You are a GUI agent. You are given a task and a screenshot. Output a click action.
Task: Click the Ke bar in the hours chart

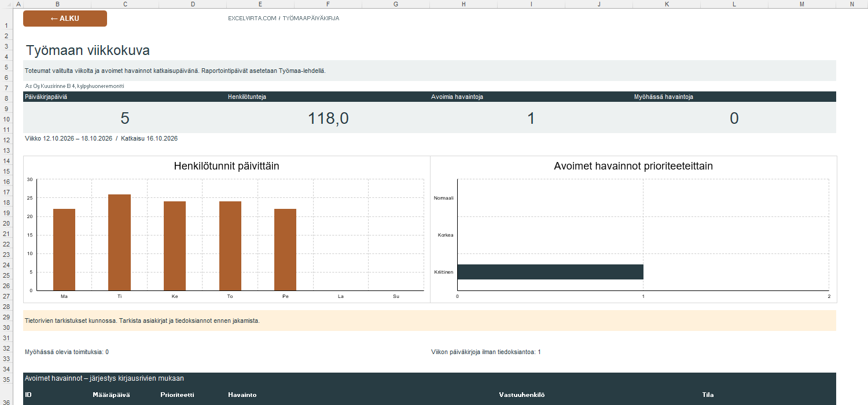[x=175, y=246]
